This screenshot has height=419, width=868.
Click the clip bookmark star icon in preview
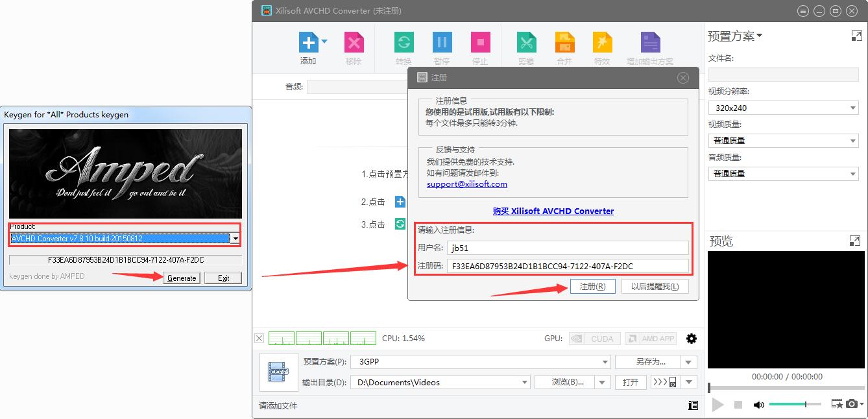pos(837,404)
